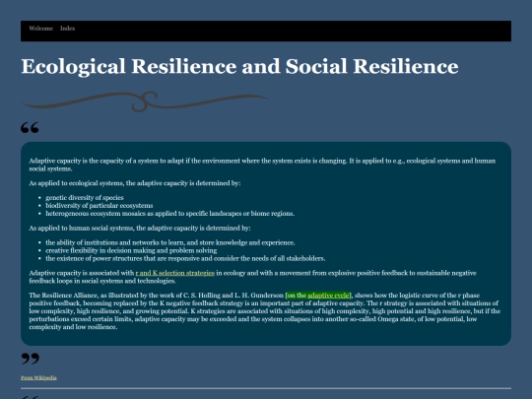Click the From Wikipedia source link
Screen dimensions: 532x399
tap(38, 377)
